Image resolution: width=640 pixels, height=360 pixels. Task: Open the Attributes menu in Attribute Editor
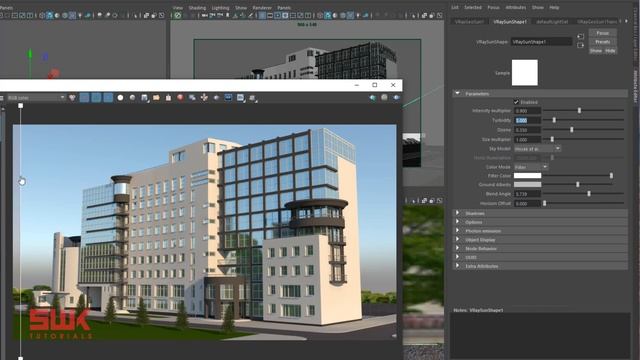click(x=516, y=7)
